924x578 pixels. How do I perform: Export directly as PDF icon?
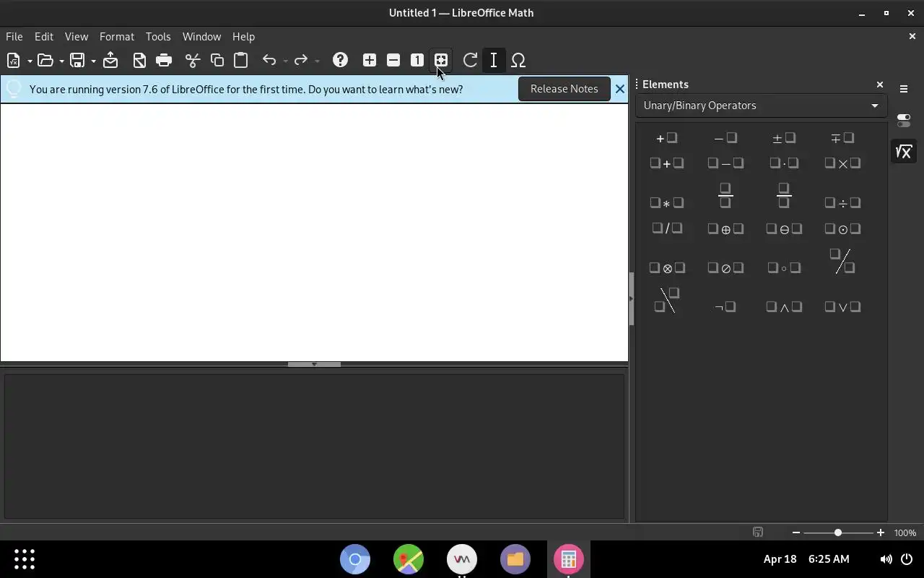coord(139,61)
